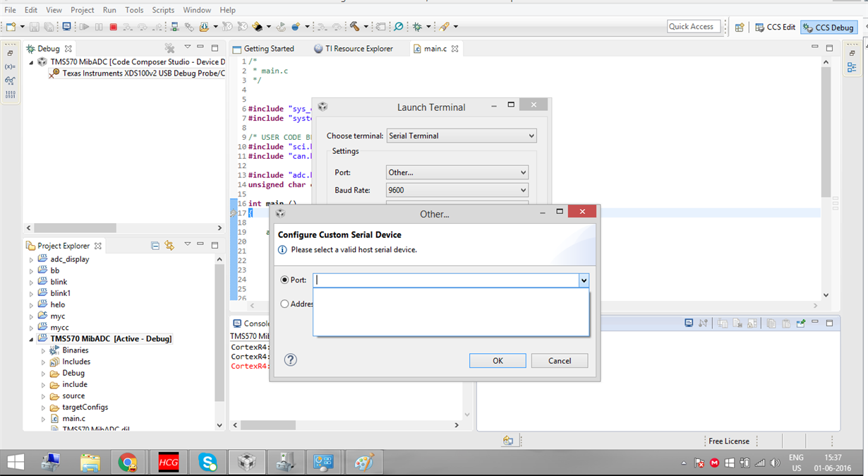Screen dimensions: 868x476
Task: Suspend execution with the pause icon
Action: click(x=98, y=27)
